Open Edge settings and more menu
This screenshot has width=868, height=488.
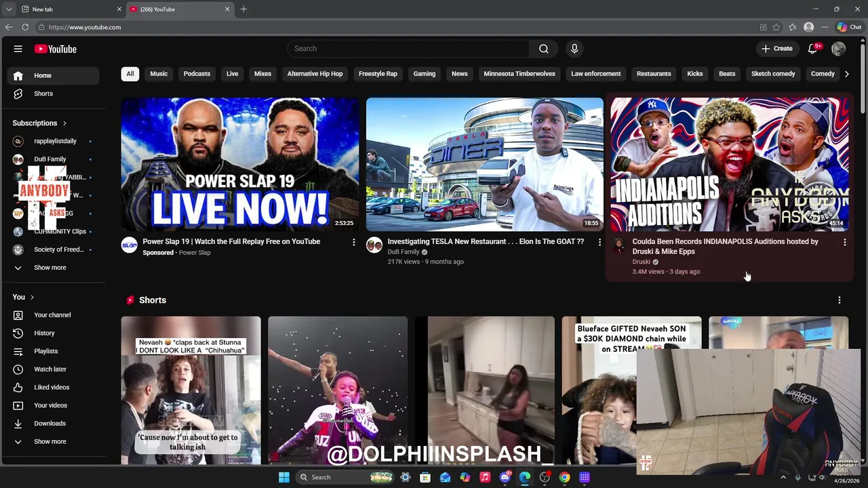(x=825, y=27)
